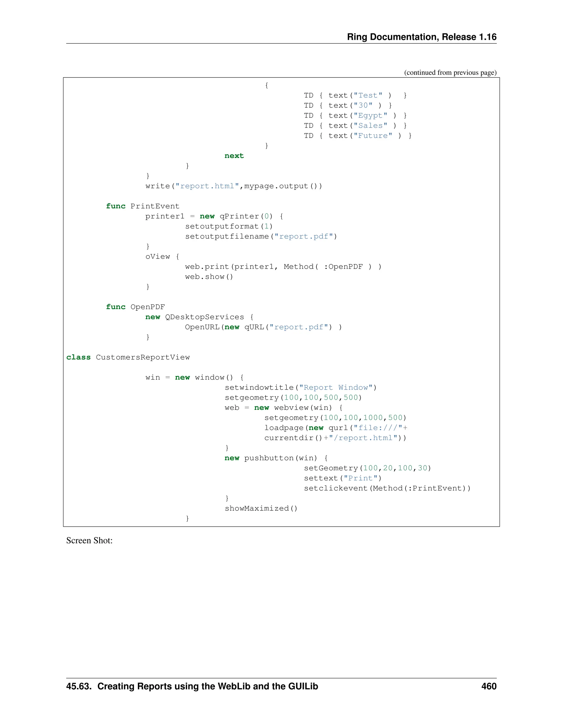This screenshot has height=728, width=563.
Task: Click the 'Ring Documentation, Release 1.16' header
Action: [421, 37]
